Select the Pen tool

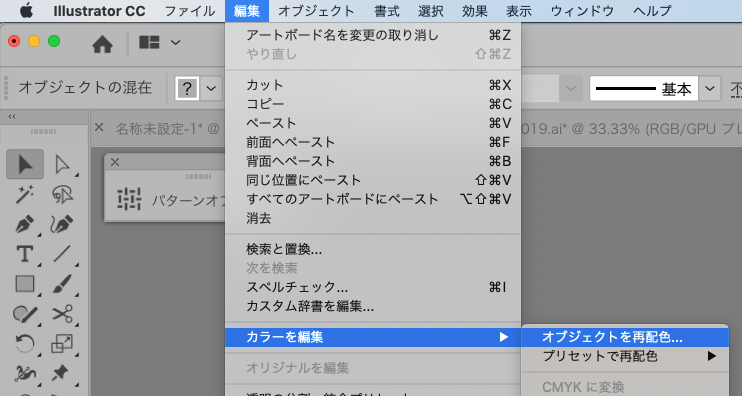click(25, 224)
